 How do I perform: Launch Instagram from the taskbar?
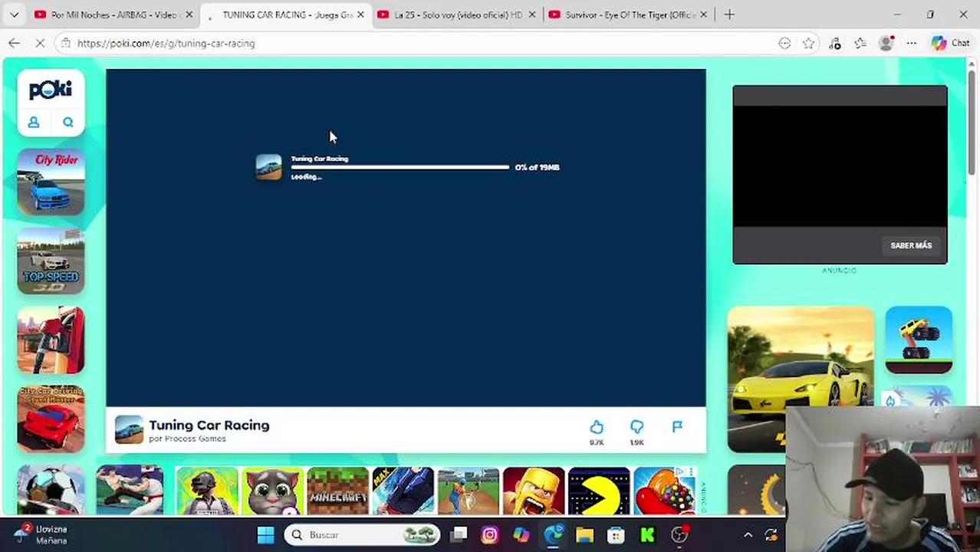pos(490,534)
